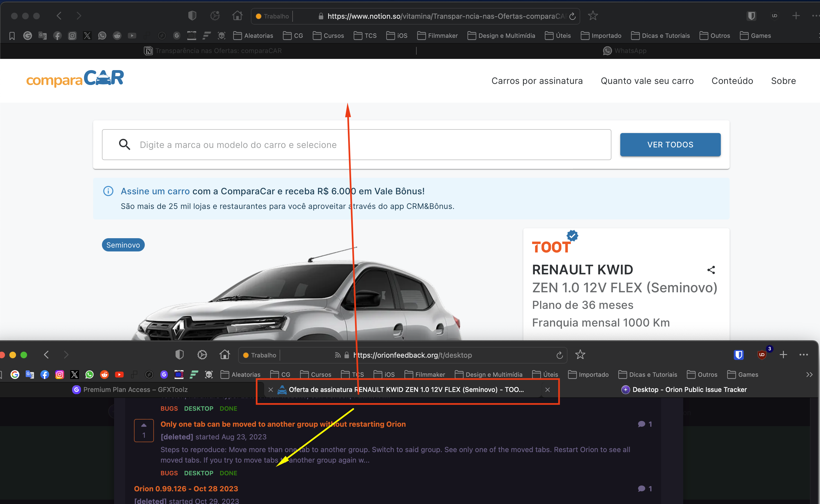Open the 'Assine um carro' link

[x=155, y=191]
